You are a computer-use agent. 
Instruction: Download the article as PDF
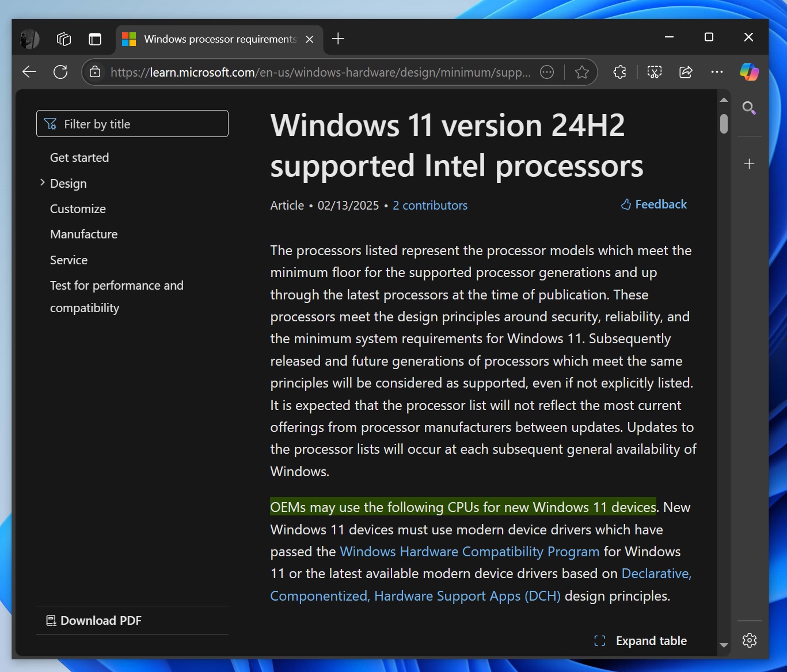click(x=94, y=620)
